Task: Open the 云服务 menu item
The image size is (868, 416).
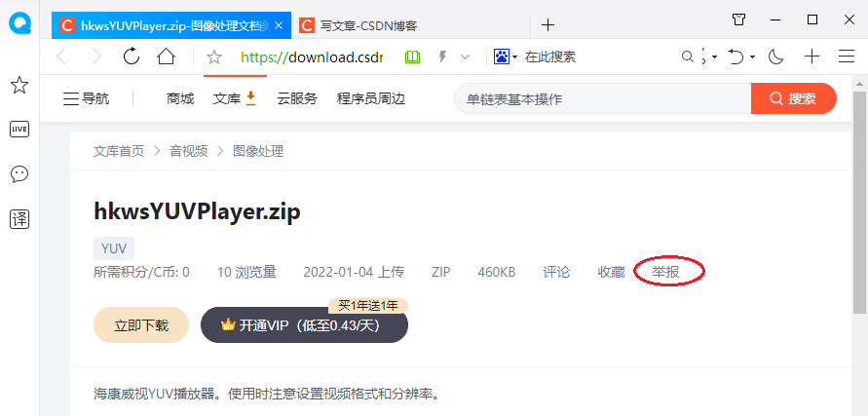Action: pos(297,99)
